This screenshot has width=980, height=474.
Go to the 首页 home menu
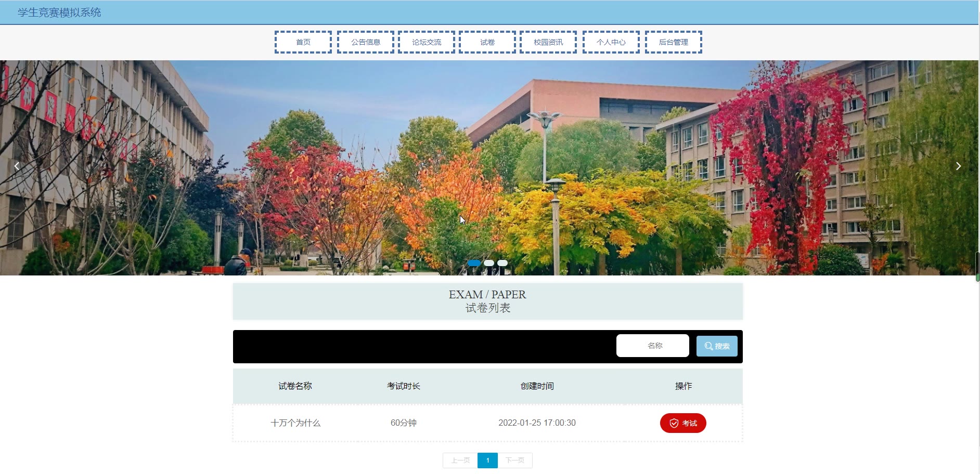pos(303,42)
